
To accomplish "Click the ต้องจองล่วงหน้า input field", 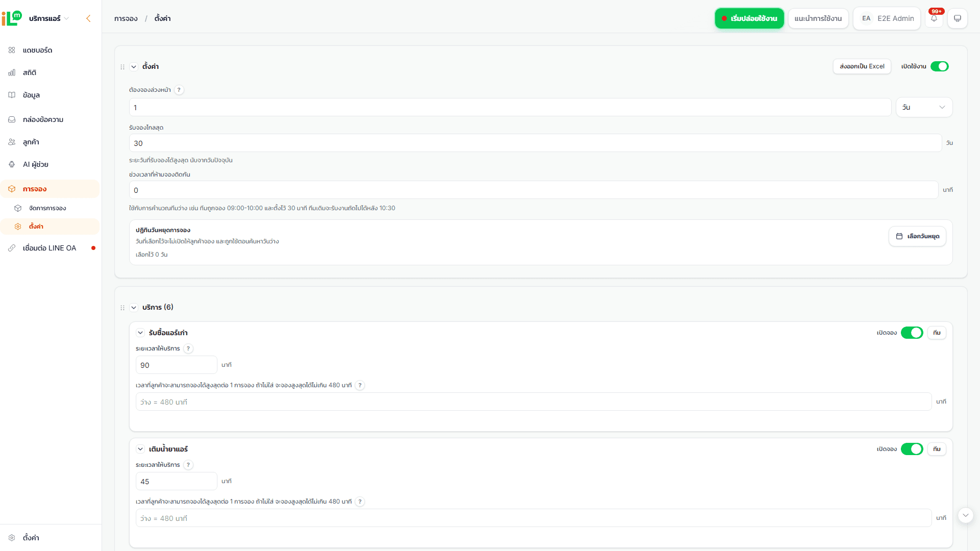I will click(x=510, y=107).
